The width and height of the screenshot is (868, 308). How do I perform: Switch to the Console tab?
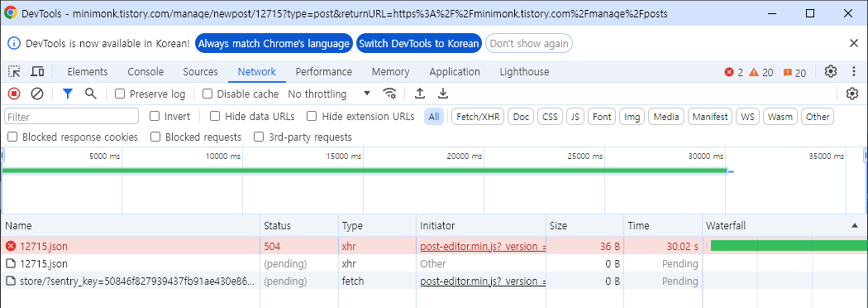(145, 71)
